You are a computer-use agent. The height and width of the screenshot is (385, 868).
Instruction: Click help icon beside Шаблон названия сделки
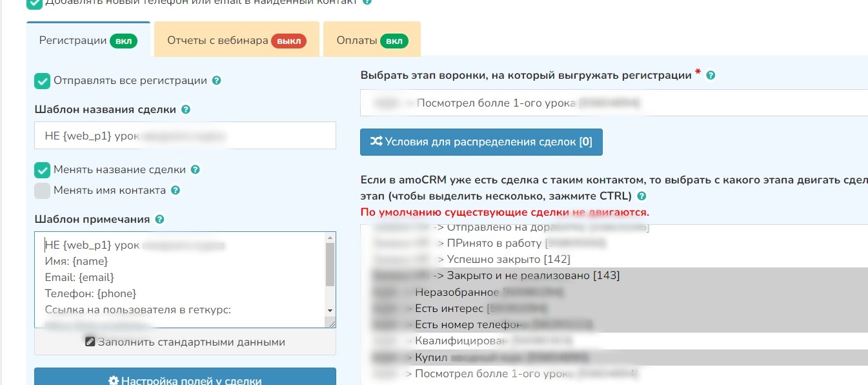186,110
